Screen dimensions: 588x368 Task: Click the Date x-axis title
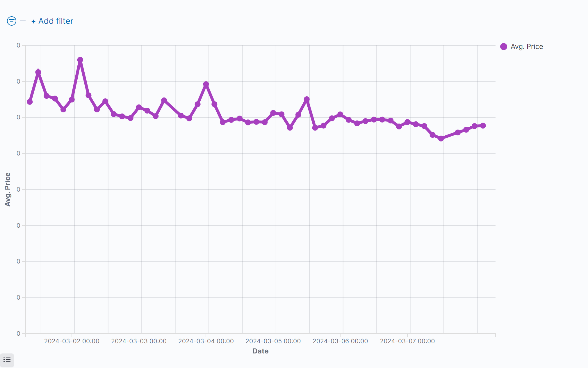click(260, 351)
